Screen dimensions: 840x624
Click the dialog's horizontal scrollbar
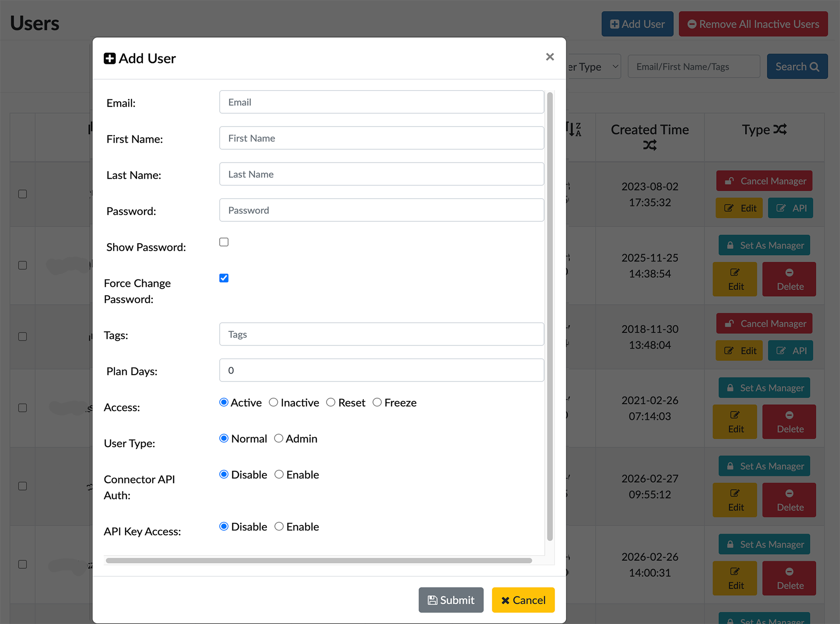coord(318,561)
